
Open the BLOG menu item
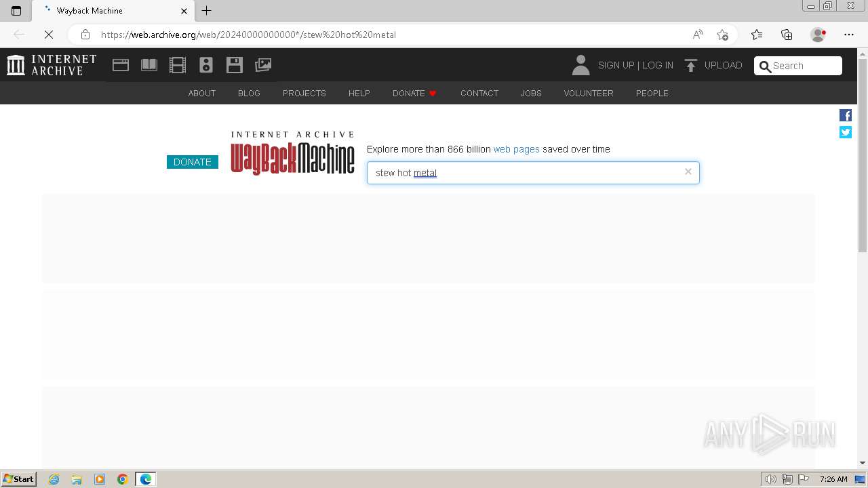pyautogui.click(x=249, y=94)
